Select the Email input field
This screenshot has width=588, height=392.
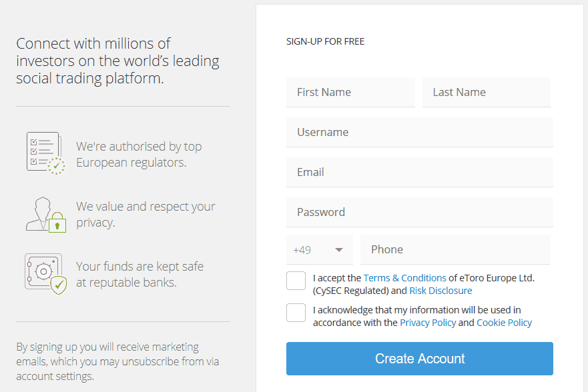[x=420, y=172]
